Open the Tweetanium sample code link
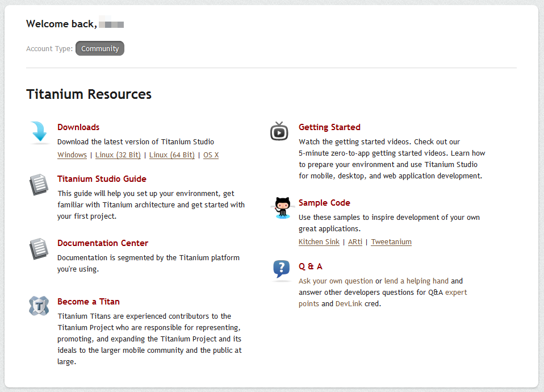544x392 pixels. 391,242
